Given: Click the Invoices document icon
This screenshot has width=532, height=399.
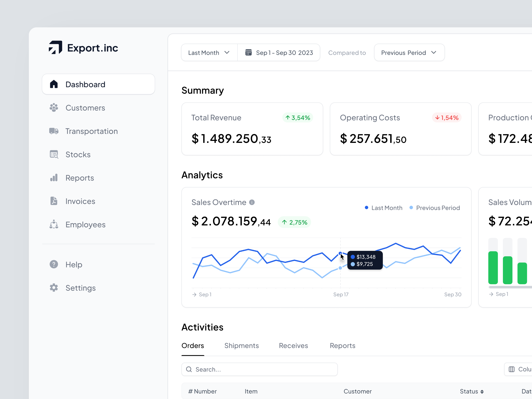Looking at the screenshot, I should pos(53,201).
